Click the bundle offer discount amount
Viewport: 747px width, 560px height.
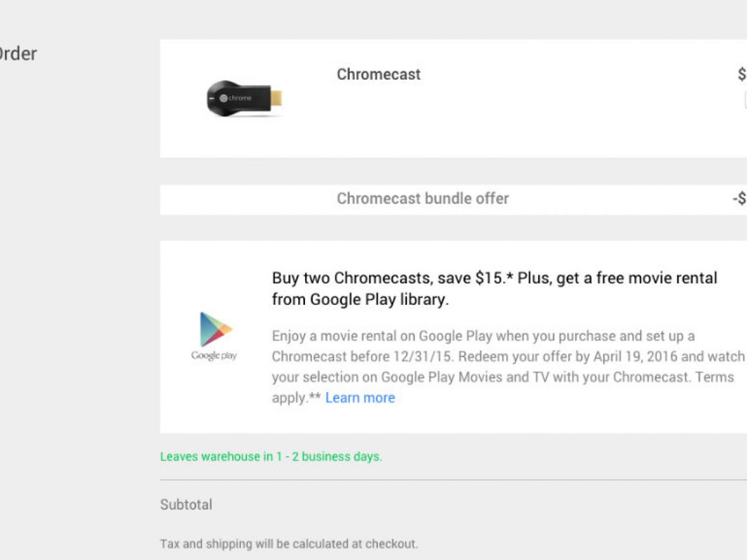(x=740, y=199)
